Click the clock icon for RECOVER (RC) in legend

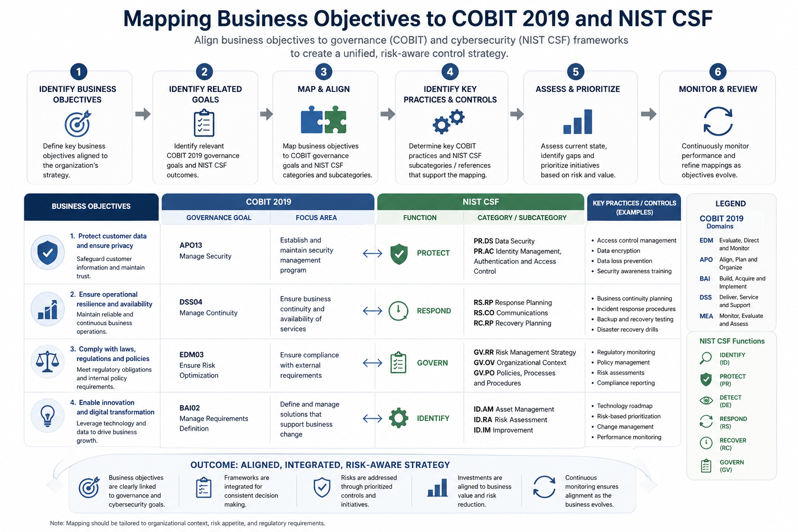(x=706, y=443)
